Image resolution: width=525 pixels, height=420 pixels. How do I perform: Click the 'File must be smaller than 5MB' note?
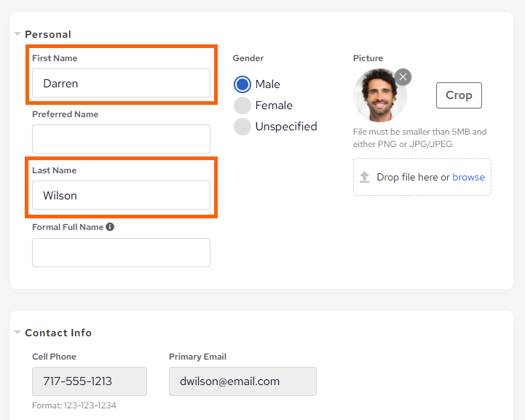(x=419, y=138)
